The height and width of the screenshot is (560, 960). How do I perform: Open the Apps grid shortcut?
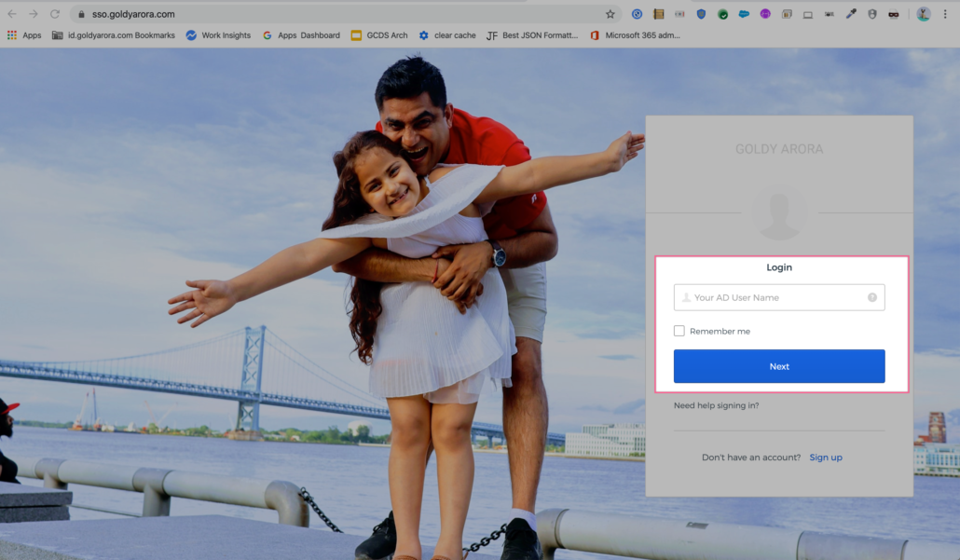click(24, 35)
